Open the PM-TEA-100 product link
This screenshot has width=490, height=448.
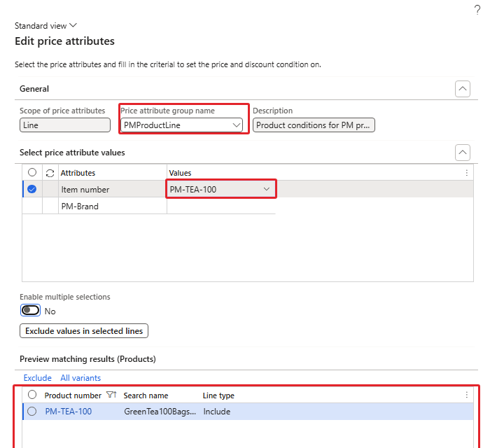pyautogui.click(x=69, y=412)
